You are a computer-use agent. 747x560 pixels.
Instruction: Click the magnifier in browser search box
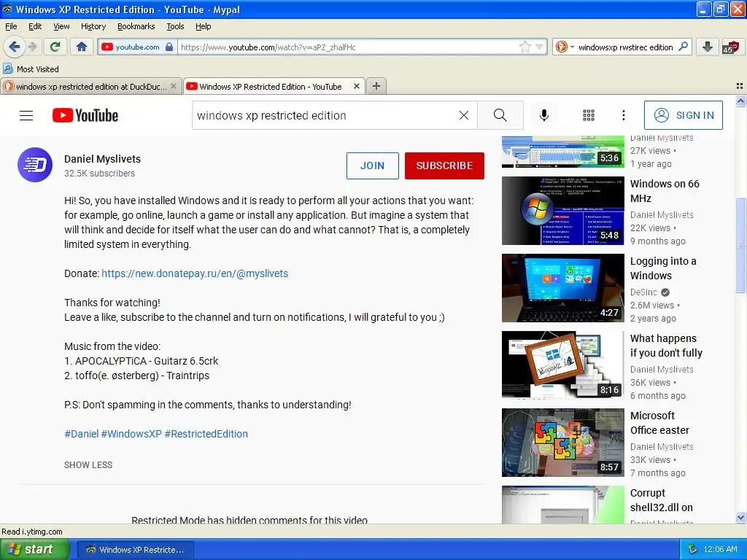[x=683, y=47]
